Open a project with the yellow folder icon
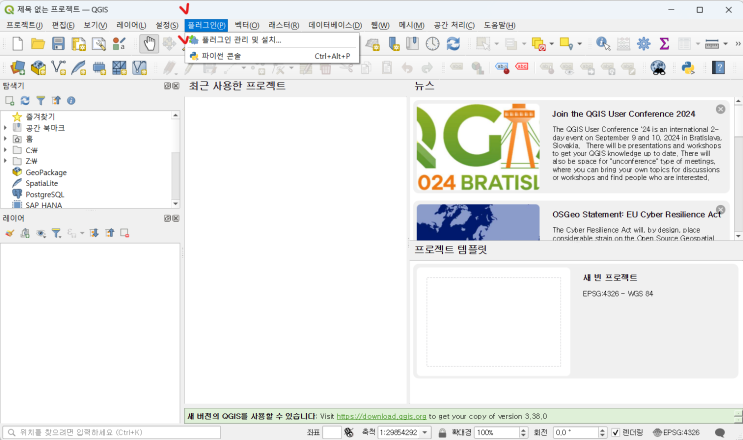Viewport: 743px width, 440px height. 38,44
